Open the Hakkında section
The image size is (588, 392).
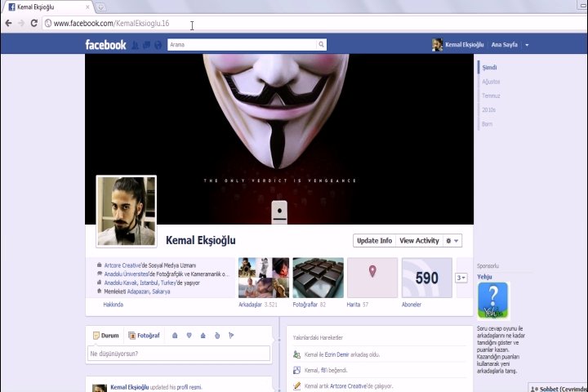click(114, 305)
